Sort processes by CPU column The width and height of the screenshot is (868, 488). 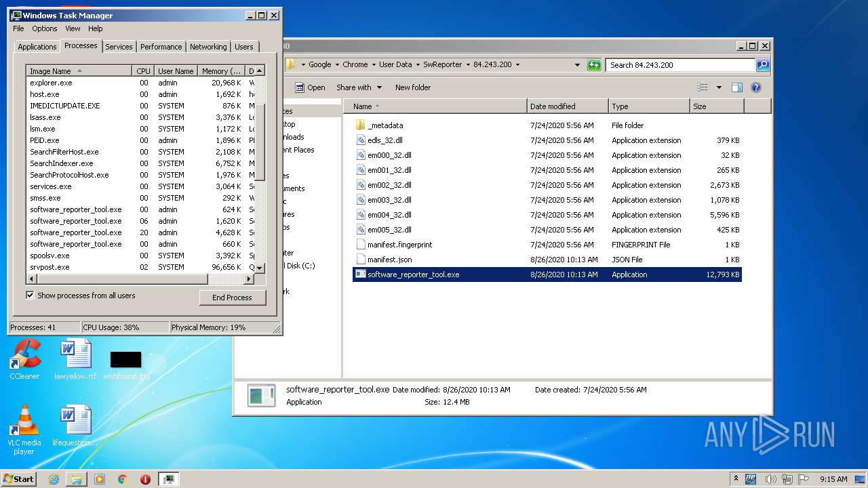click(143, 71)
